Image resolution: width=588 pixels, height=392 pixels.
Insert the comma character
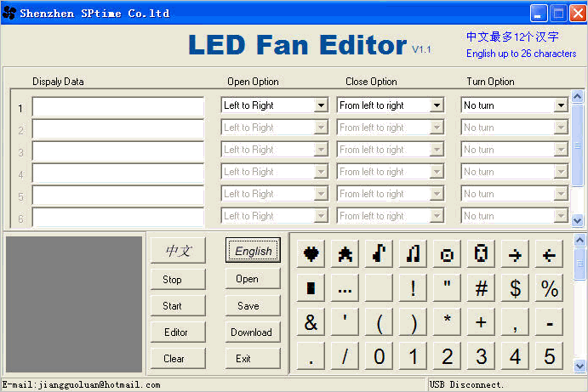pos(516,322)
